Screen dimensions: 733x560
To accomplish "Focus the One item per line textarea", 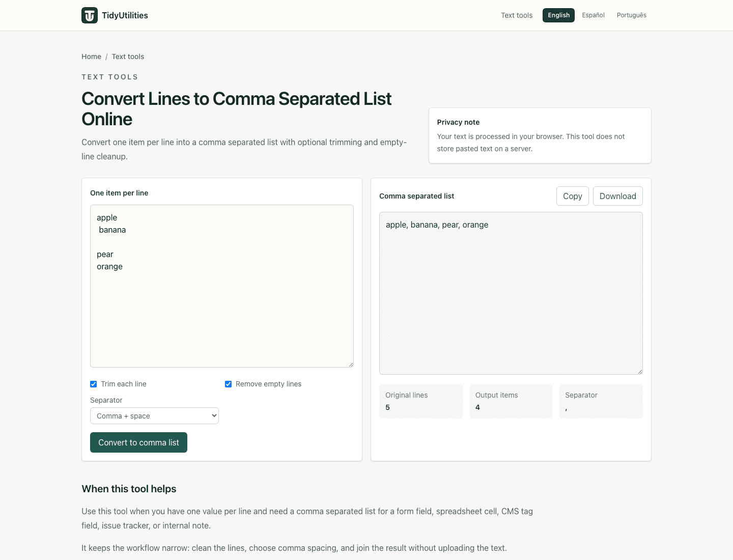I will [x=222, y=286].
